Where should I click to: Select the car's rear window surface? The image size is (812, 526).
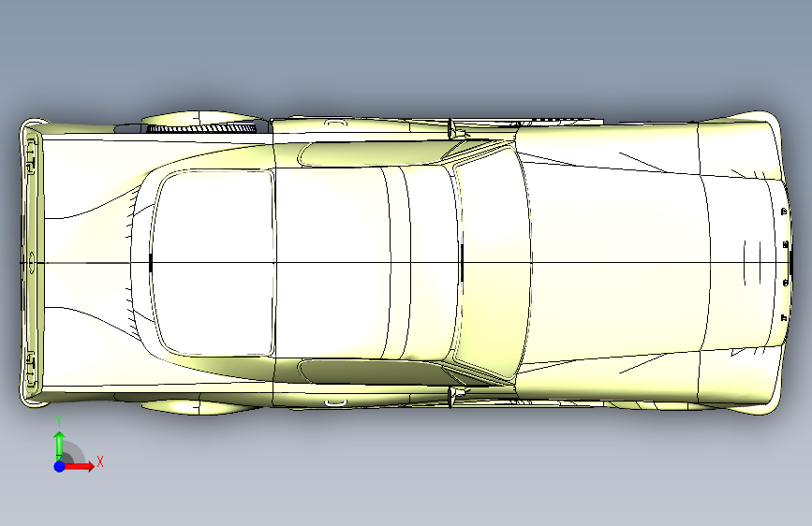[x=213, y=263]
